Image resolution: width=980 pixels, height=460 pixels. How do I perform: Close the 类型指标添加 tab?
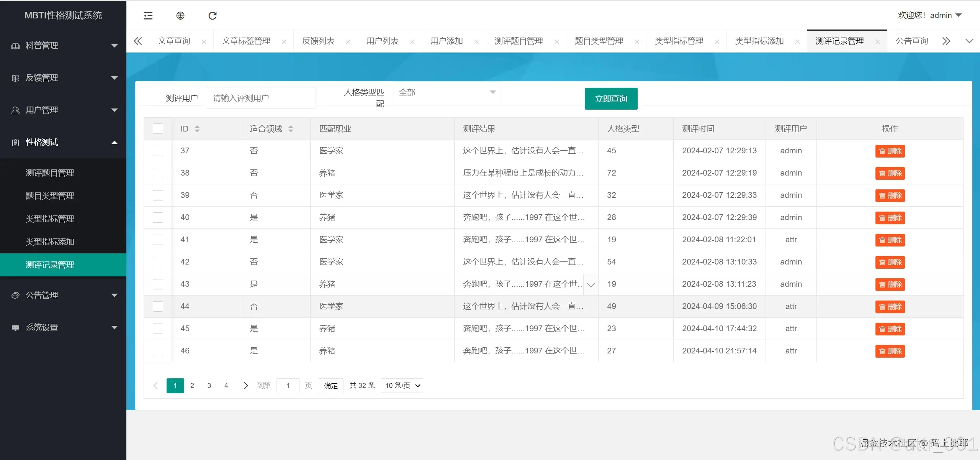(798, 42)
